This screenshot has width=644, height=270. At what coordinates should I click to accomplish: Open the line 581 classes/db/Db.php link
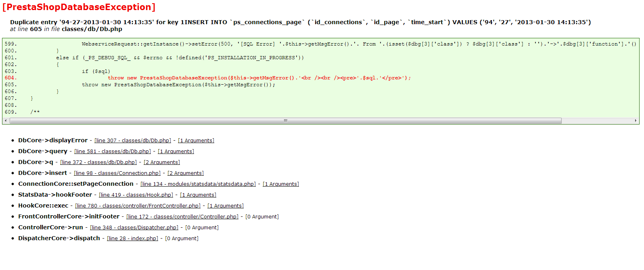pyautogui.click(x=113, y=152)
